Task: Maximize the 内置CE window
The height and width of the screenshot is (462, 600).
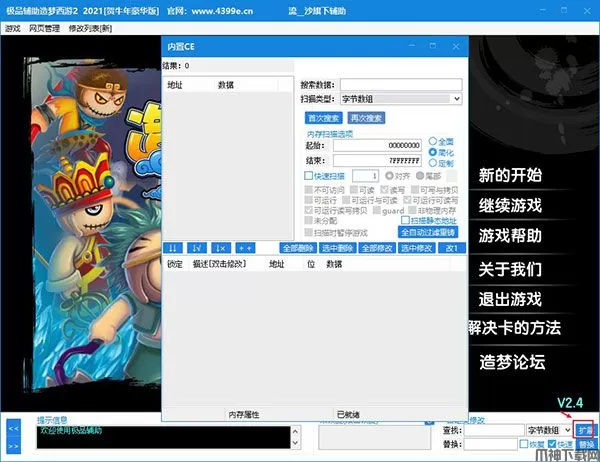Action: pos(433,46)
